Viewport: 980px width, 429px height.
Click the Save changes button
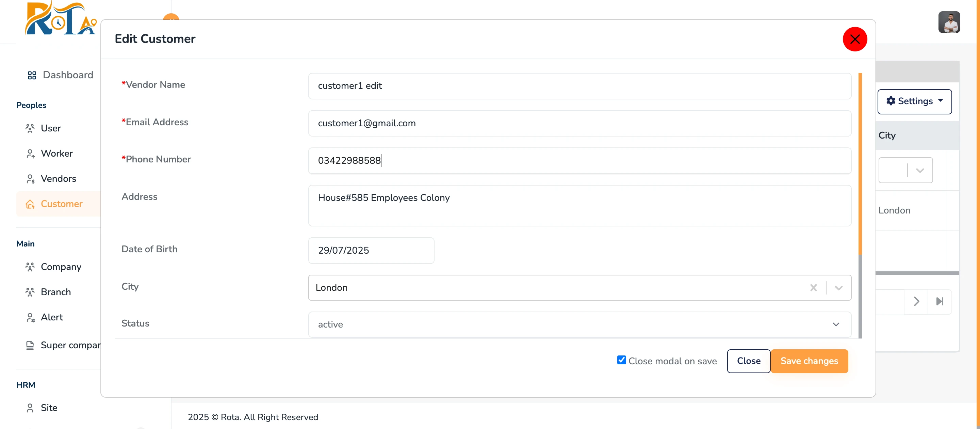point(809,361)
